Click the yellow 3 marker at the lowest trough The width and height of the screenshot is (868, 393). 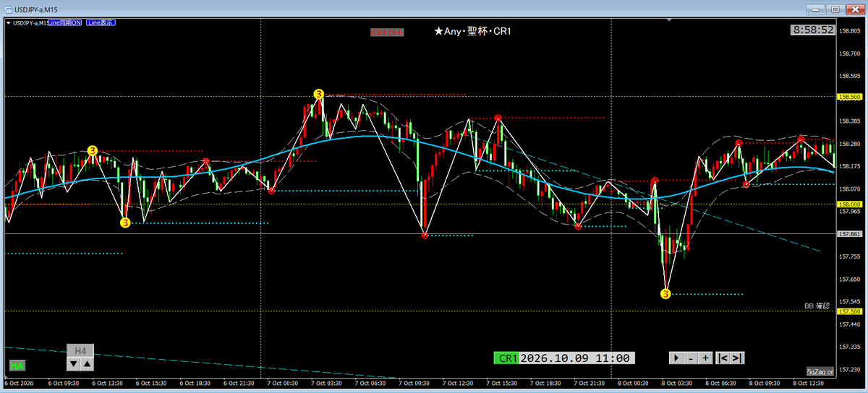pos(665,293)
